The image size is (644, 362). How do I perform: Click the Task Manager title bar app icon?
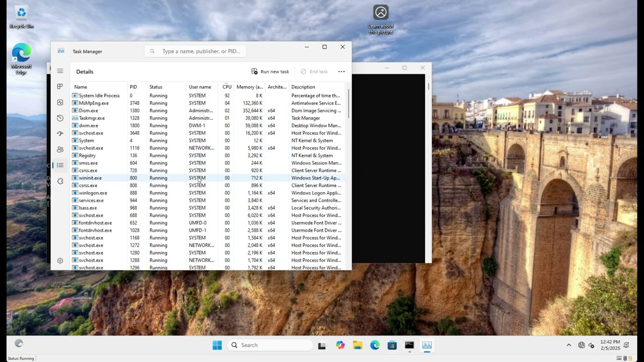pos(61,51)
